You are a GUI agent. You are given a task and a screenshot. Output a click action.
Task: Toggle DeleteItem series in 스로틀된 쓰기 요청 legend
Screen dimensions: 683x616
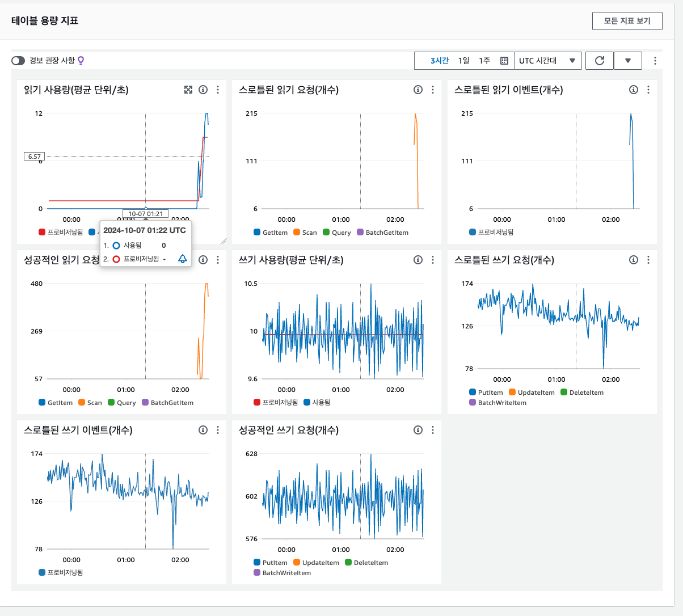point(582,393)
